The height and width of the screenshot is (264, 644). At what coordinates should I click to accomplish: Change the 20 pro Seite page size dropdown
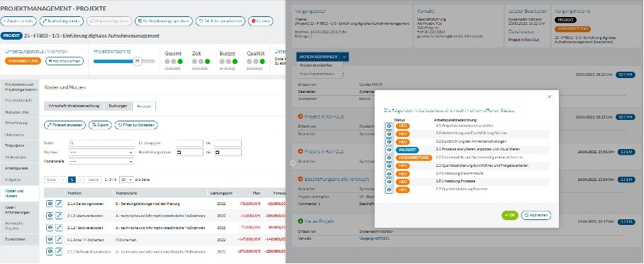126,180
